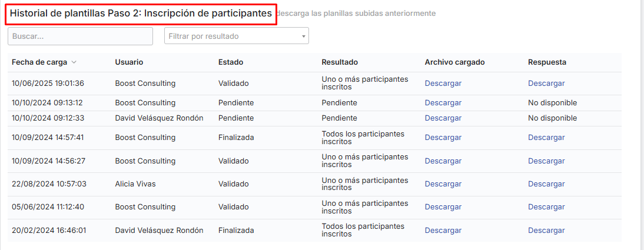Download uploaded file from 10/09/2024 14:57:41 row
Viewport: 644px width, 250px height.
pyautogui.click(x=443, y=138)
